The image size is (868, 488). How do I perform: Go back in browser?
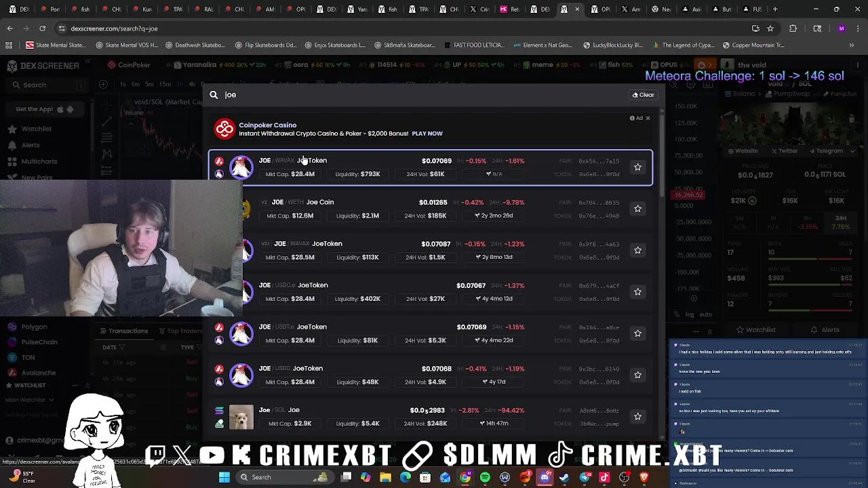9,28
